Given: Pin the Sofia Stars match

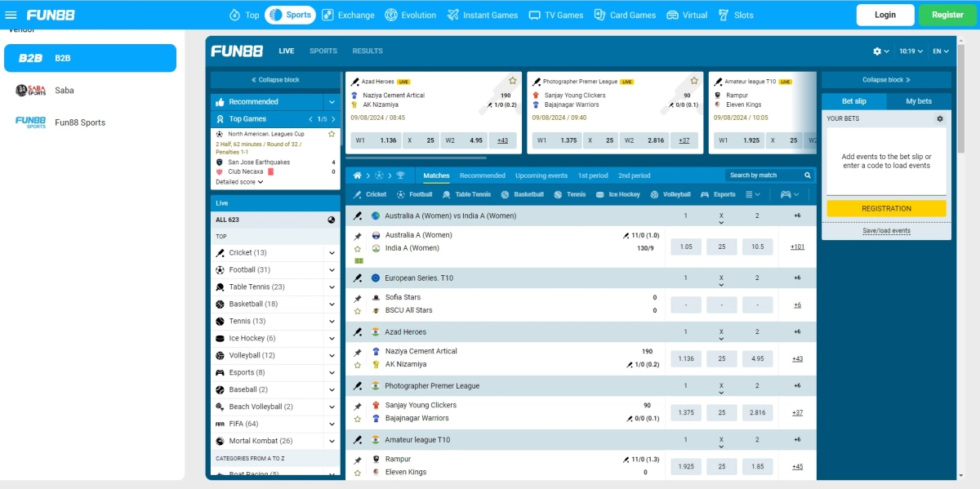Looking at the screenshot, I should pyautogui.click(x=358, y=298).
